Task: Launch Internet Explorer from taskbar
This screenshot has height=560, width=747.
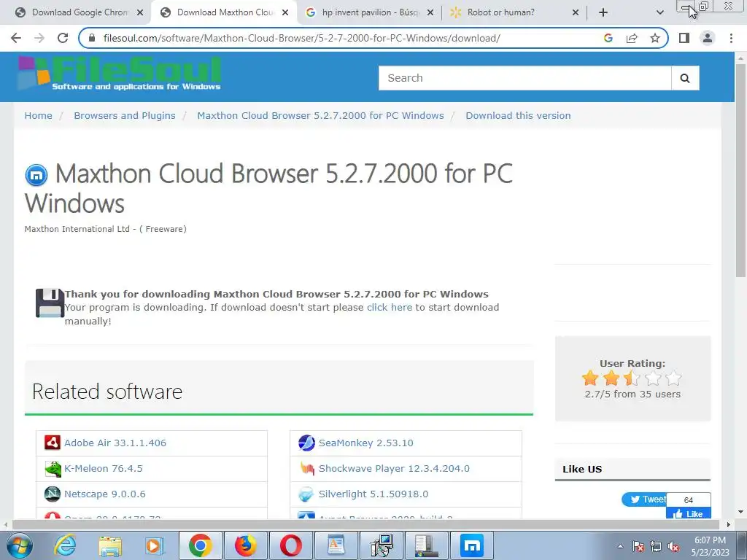Action: (x=65, y=545)
